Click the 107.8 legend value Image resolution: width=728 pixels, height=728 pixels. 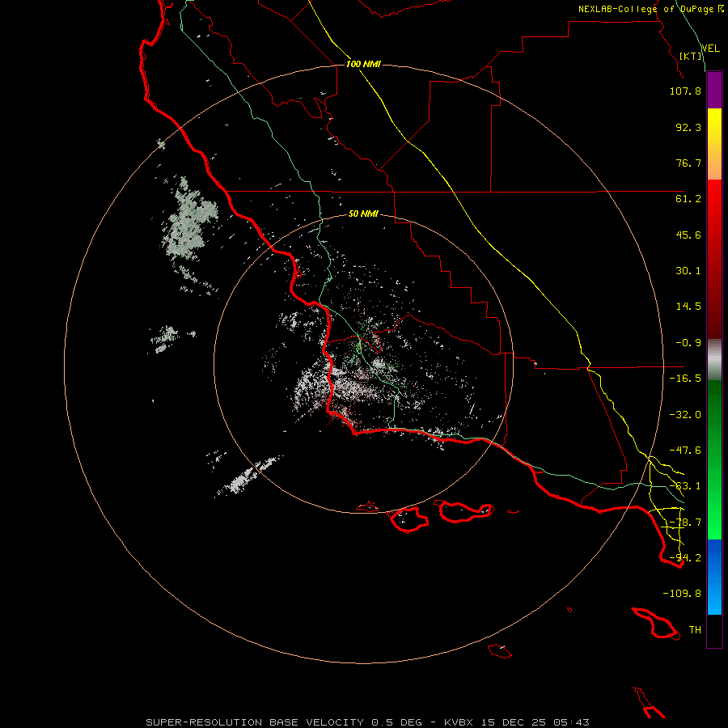(685, 91)
